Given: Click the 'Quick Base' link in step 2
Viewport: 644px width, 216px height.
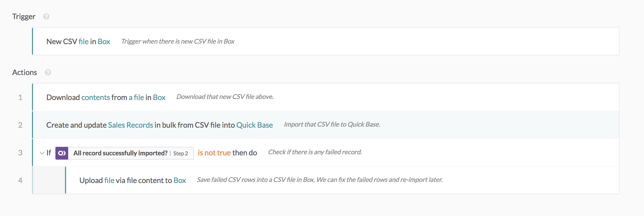Looking at the screenshot, I should point(255,125).
